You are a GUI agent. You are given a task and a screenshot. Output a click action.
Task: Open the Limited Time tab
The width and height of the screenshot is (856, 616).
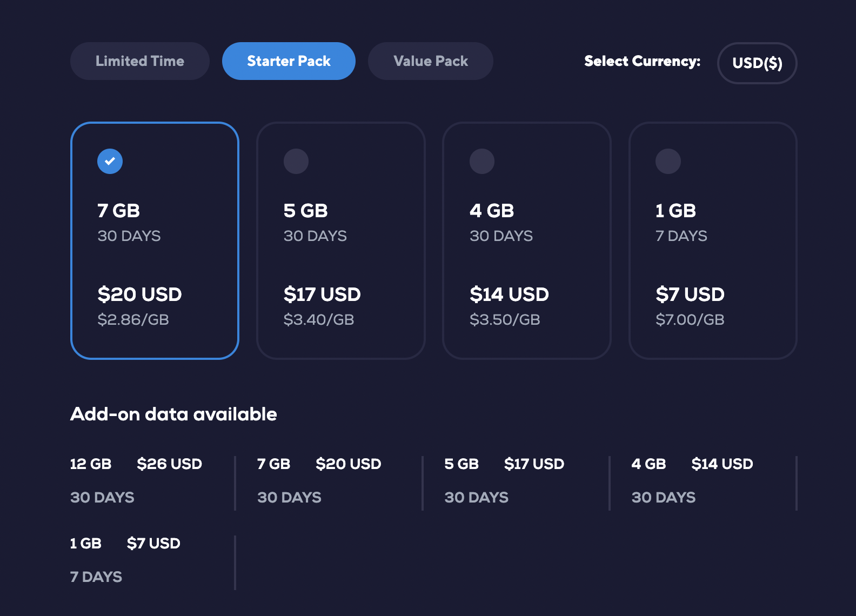pos(139,61)
